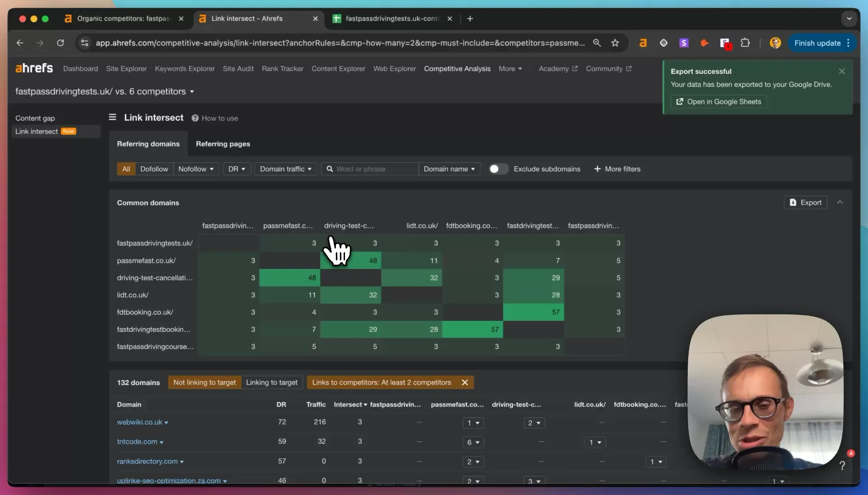868x495 pixels.
Task: Bookmark the page with the star icon
Action: click(x=615, y=43)
